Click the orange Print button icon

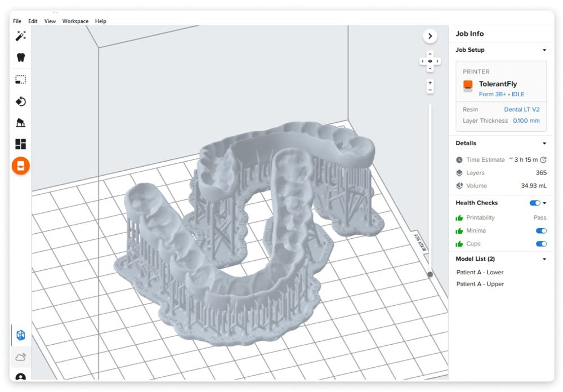[x=21, y=166]
